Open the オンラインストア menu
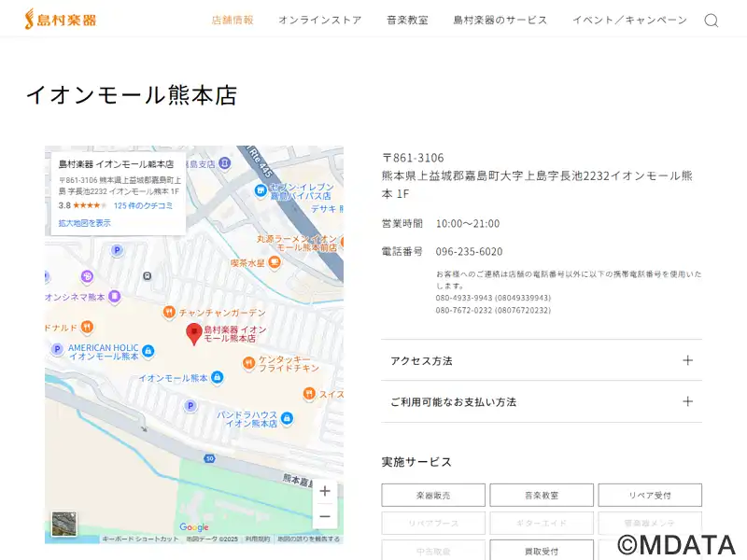 [320, 20]
